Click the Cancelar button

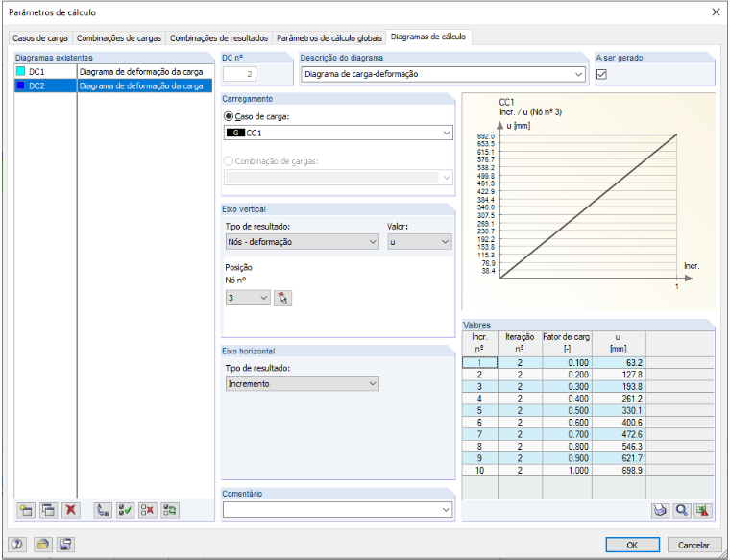tap(693, 545)
